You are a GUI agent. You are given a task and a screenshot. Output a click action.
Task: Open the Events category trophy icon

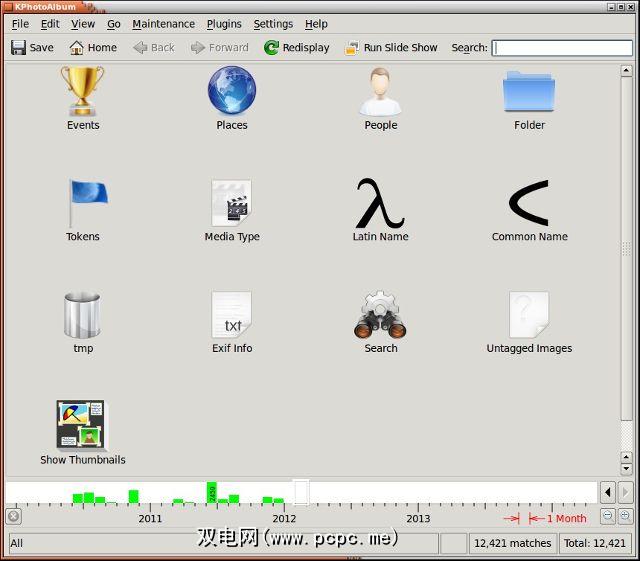(83, 91)
